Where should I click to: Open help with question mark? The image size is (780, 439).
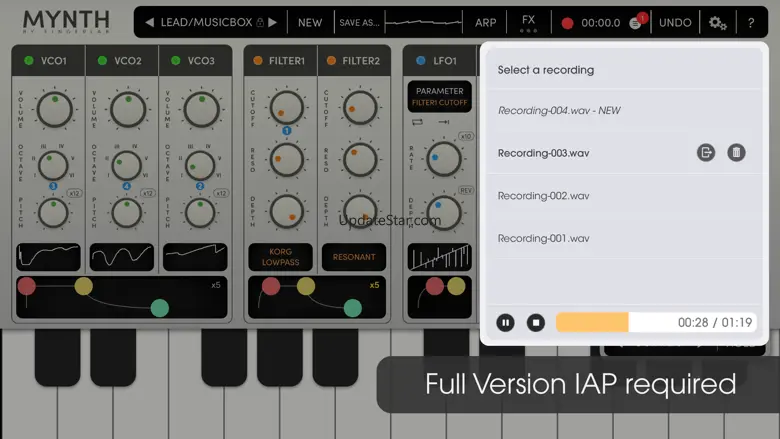pos(751,23)
